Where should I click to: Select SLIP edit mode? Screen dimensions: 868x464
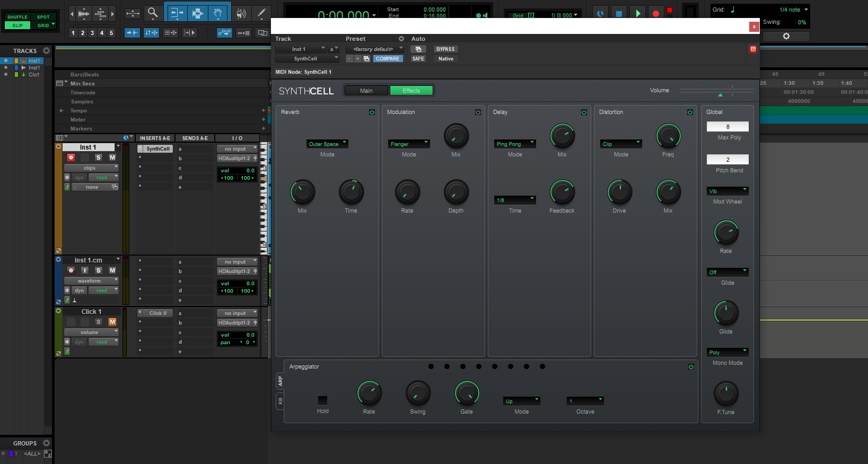pos(17,25)
